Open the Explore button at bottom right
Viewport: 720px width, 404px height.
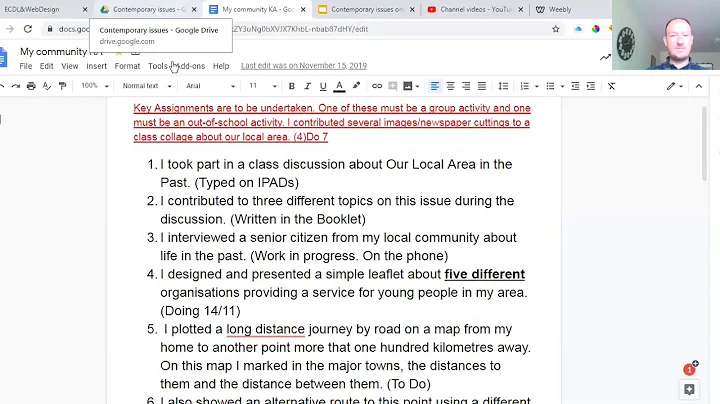[689, 390]
